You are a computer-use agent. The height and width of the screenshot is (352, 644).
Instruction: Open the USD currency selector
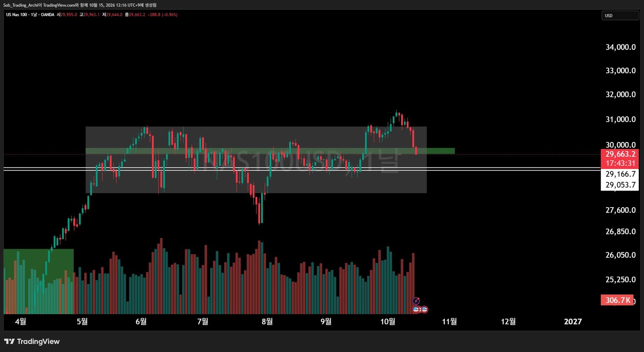point(620,16)
